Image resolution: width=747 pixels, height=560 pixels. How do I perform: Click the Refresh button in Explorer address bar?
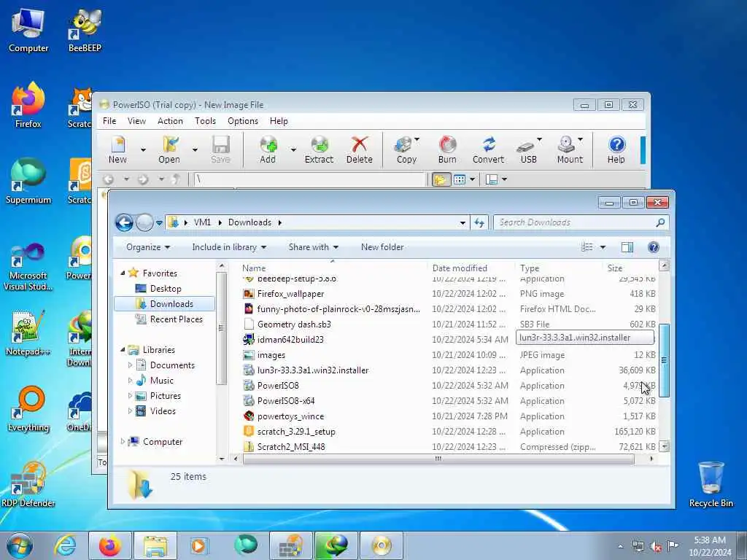point(479,222)
